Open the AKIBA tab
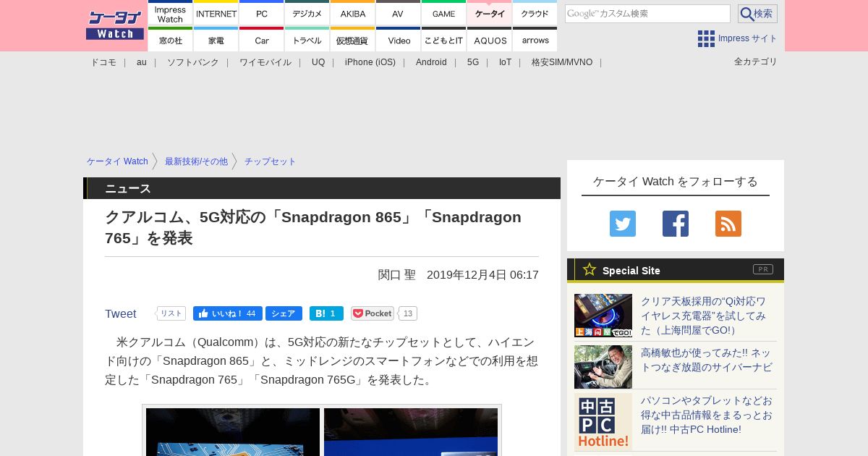The image size is (868, 456). click(353, 13)
